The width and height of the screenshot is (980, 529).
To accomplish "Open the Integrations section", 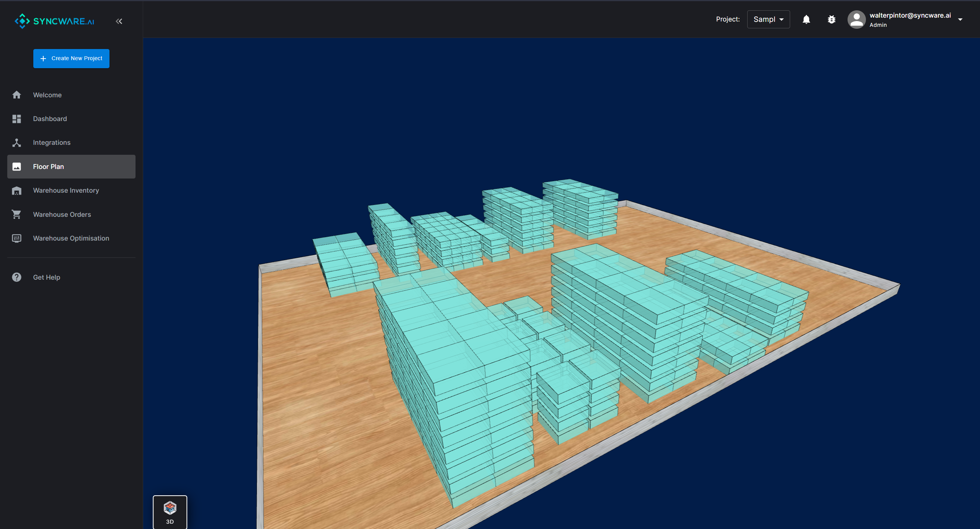I will (52, 142).
